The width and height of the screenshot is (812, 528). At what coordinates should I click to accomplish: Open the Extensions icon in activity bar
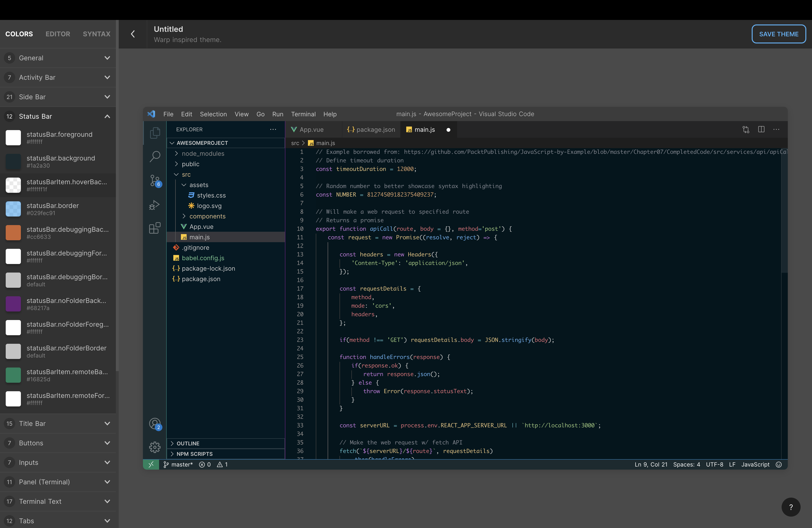155,228
